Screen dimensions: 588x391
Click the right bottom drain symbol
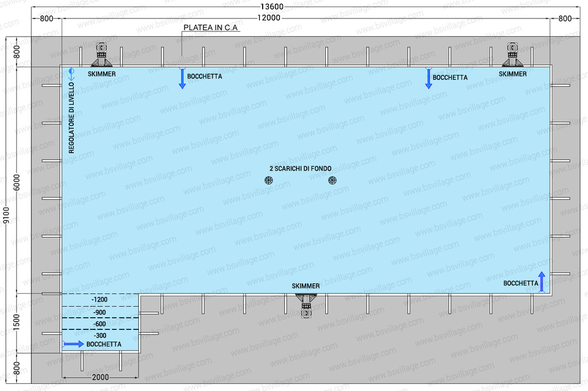point(332,180)
